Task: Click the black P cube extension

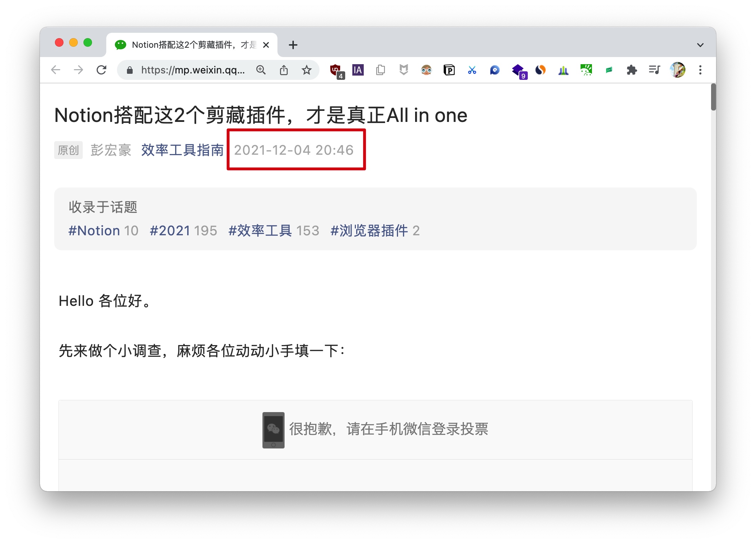Action: 449,70
